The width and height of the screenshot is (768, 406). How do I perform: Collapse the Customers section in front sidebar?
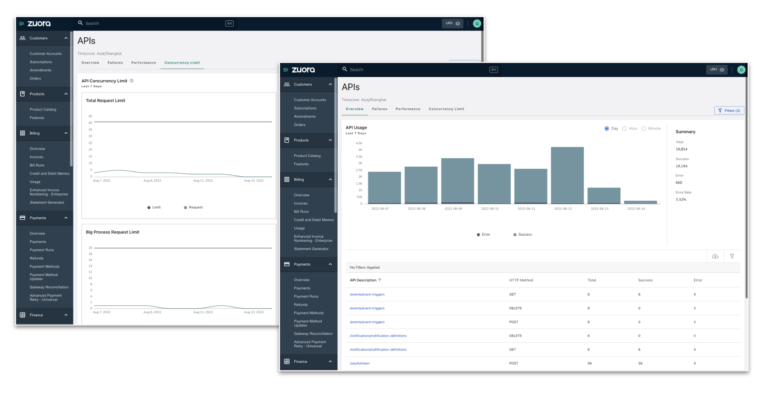pos(332,85)
